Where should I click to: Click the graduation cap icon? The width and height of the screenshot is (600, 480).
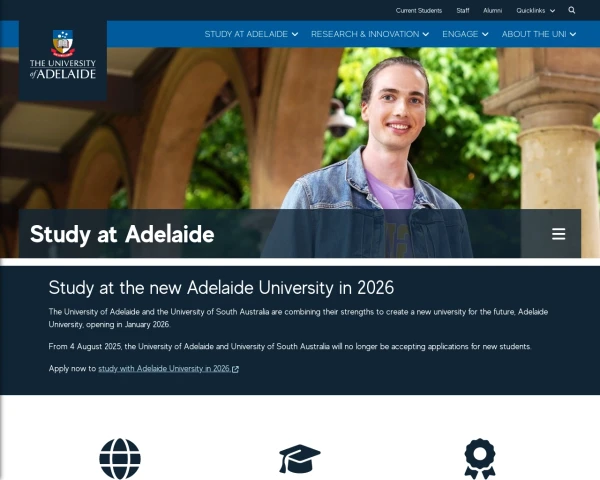click(300, 459)
